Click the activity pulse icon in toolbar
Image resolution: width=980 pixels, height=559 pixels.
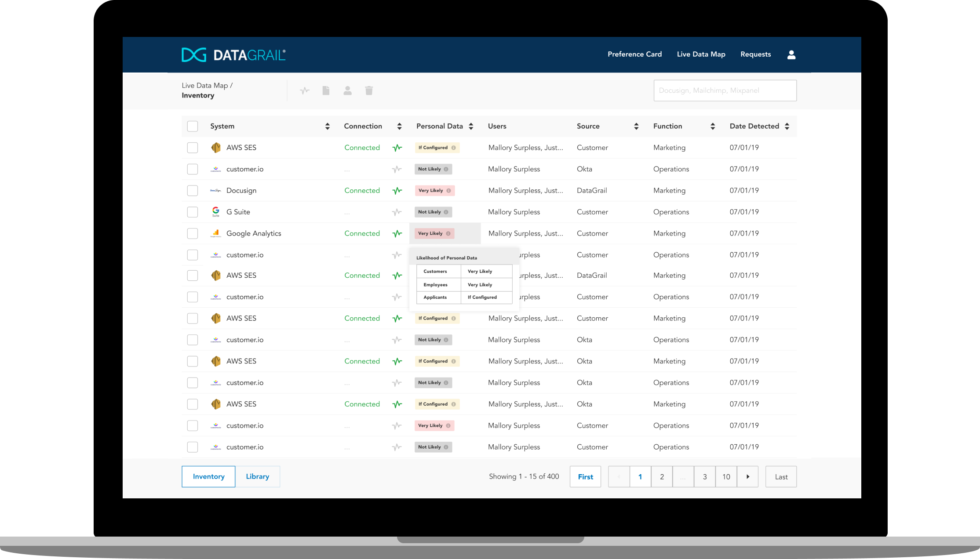tap(305, 91)
